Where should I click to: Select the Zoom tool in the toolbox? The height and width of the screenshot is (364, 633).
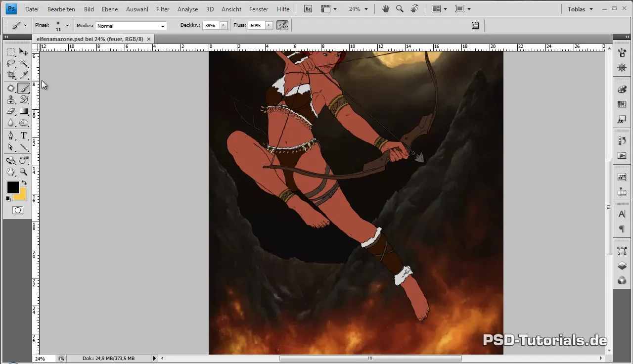tap(23, 172)
